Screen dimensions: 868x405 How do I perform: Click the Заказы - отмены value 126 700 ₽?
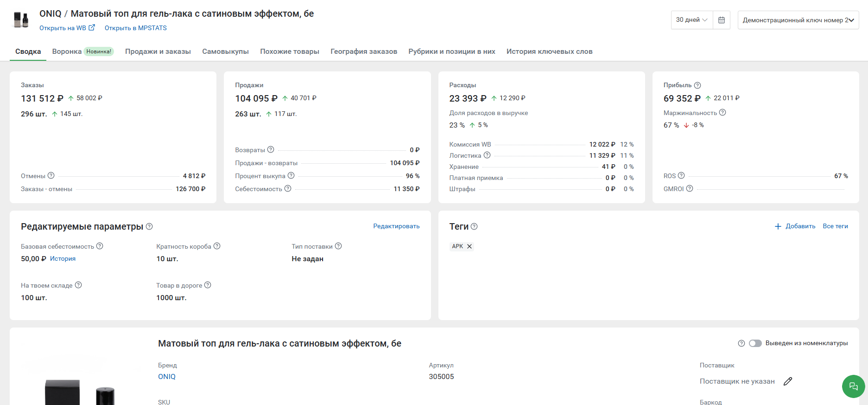(x=190, y=189)
